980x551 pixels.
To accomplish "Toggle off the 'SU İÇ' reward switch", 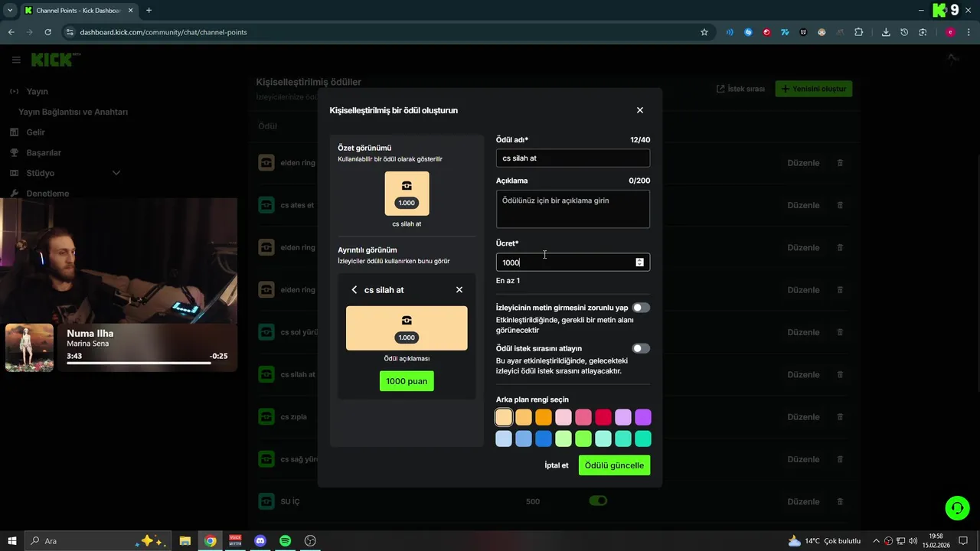I will tap(598, 500).
